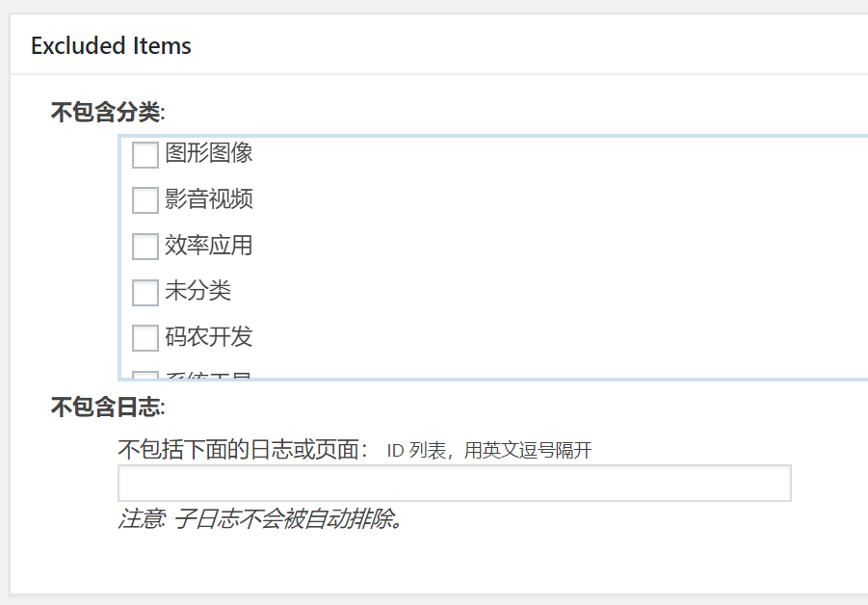Place cursor in the empty ID text field
Screen dimensions: 868x605
click(453, 483)
